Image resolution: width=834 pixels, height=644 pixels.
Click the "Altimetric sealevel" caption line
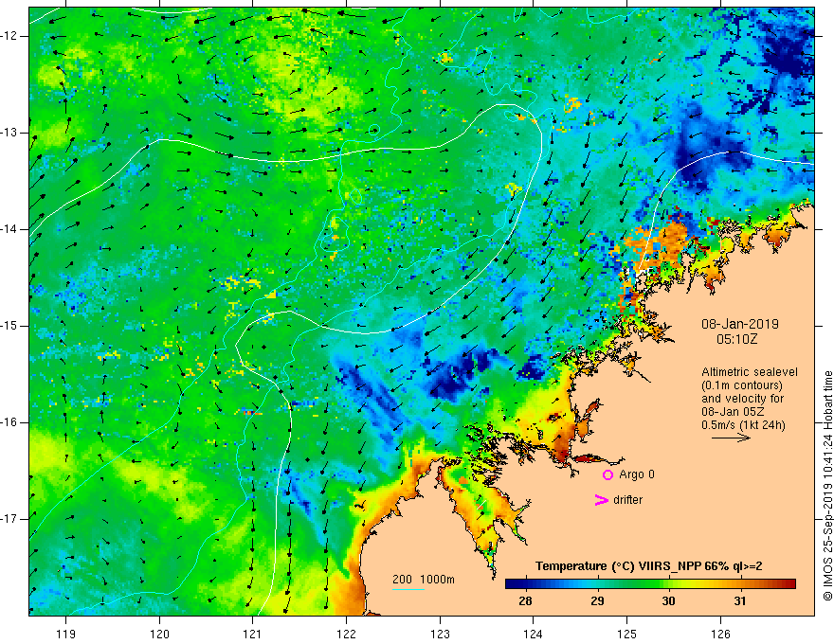(x=750, y=372)
